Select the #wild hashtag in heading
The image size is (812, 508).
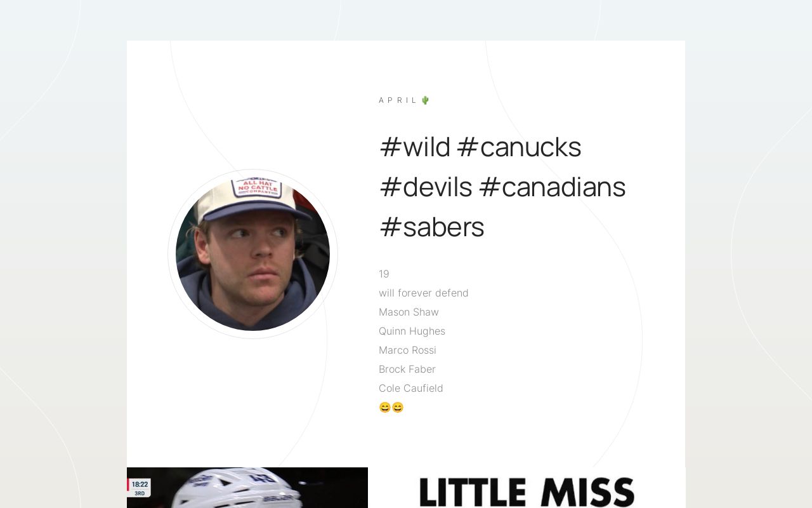(415, 147)
